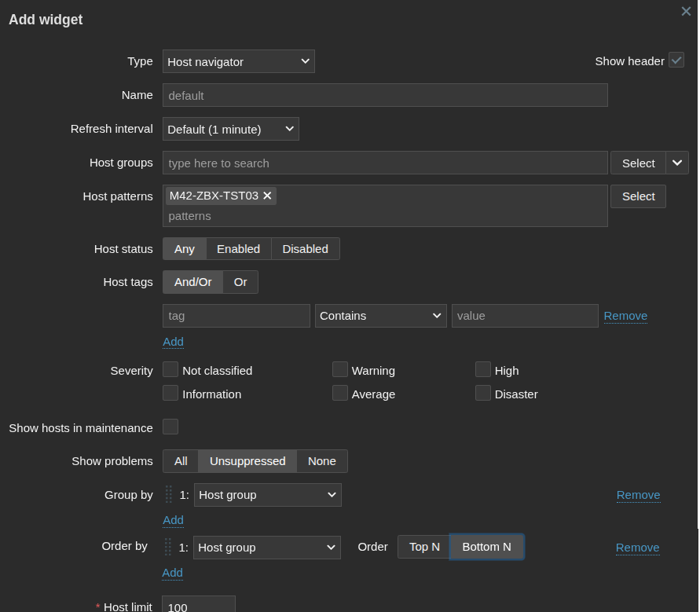Click the Order by row drag handle

coord(168,548)
